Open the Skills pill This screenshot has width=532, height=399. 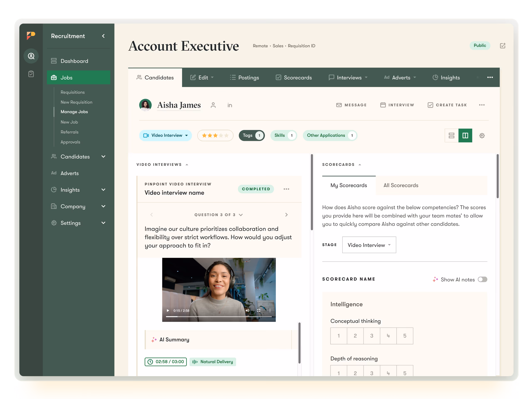284,135
